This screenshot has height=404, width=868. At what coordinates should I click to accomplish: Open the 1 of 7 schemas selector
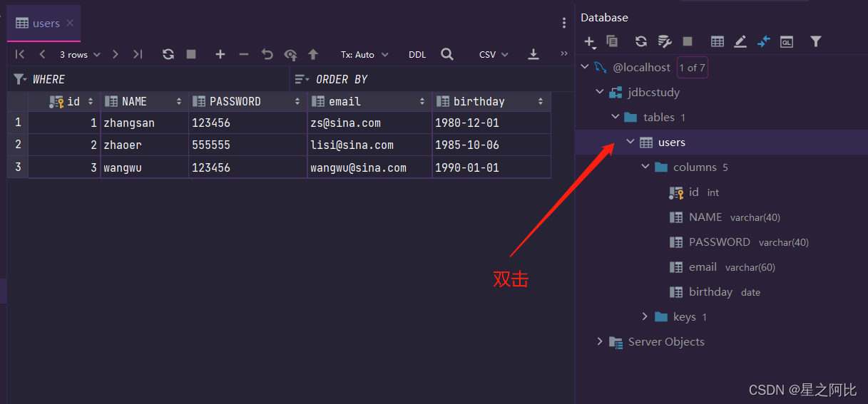(692, 68)
